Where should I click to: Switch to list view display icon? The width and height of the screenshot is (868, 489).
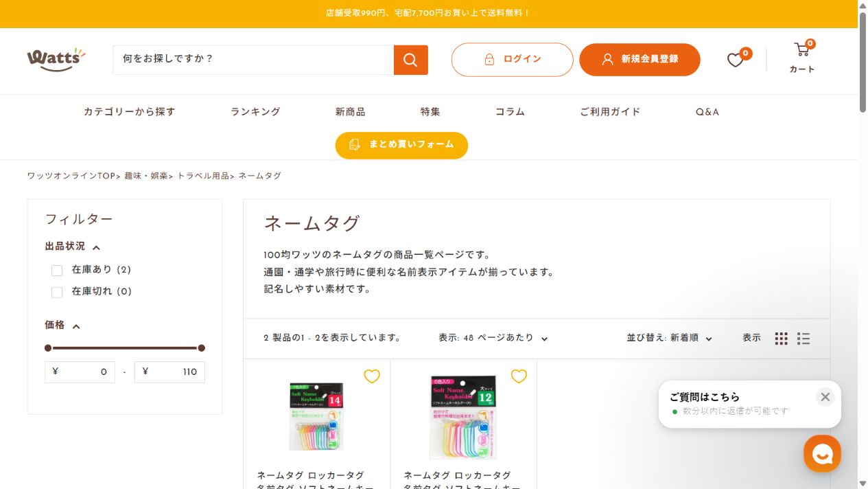click(804, 339)
